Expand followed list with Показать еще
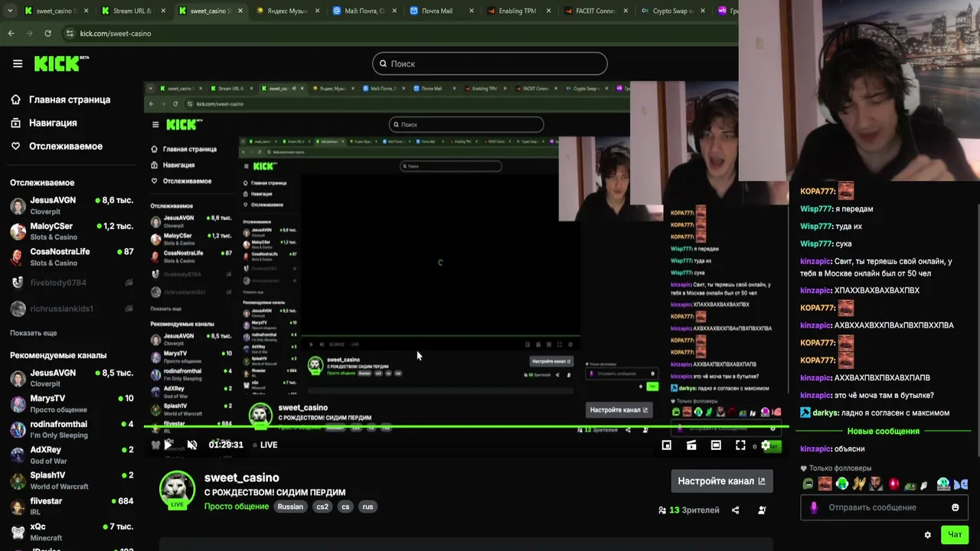Screen dimensions: 980x551 (33, 333)
